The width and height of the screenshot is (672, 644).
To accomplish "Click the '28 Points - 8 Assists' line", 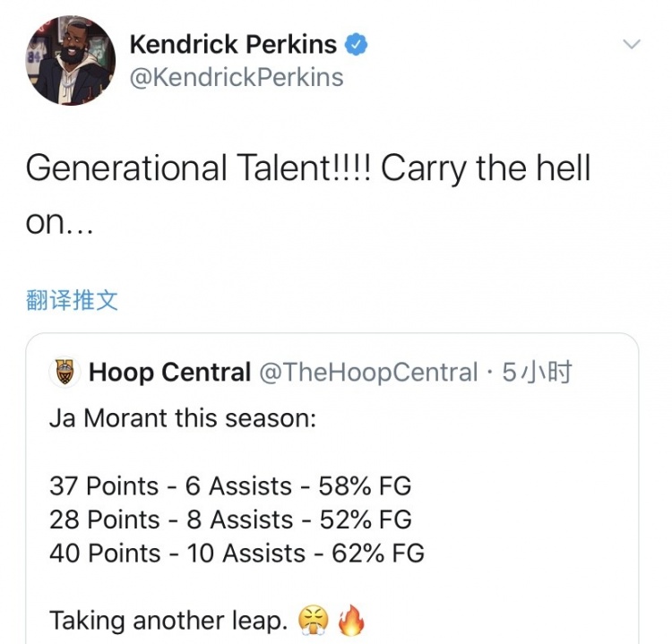I will point(230,519).
